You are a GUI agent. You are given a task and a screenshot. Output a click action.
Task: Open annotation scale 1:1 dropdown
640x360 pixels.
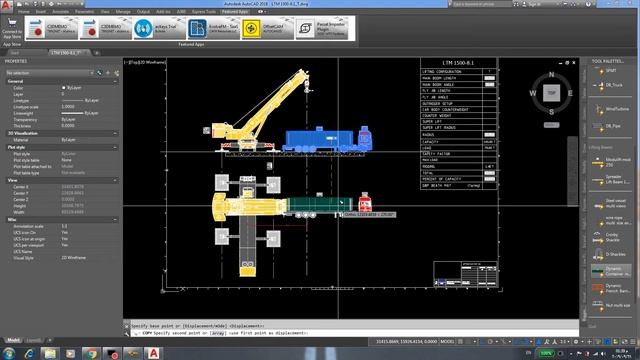pyautogui.click(x=564, y=341)
